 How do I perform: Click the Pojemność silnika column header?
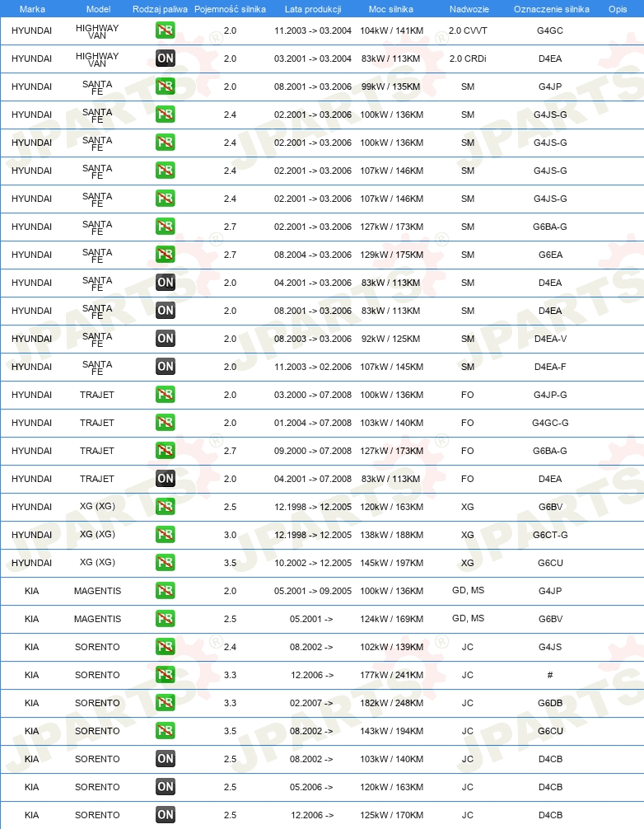(x=230, y=9)
